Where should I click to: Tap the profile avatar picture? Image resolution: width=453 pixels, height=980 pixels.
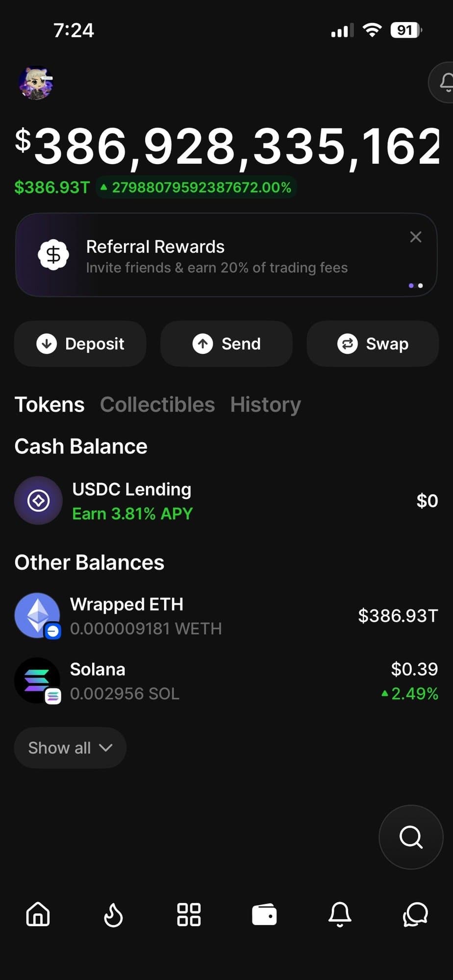click(x=36, y=83)
